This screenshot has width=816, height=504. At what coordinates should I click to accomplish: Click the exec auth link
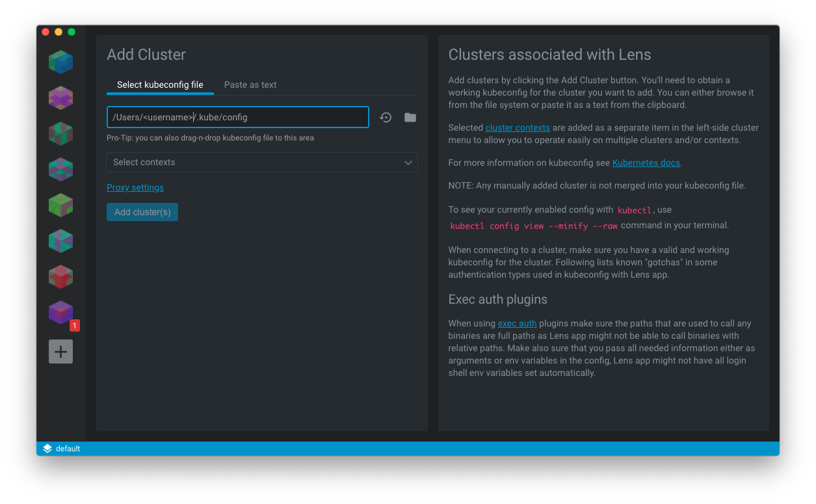517,323
